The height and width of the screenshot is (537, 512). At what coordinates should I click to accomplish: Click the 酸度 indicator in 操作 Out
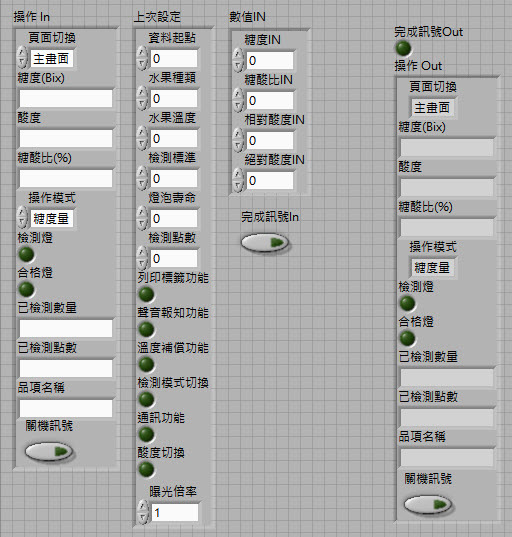point(447,187)
